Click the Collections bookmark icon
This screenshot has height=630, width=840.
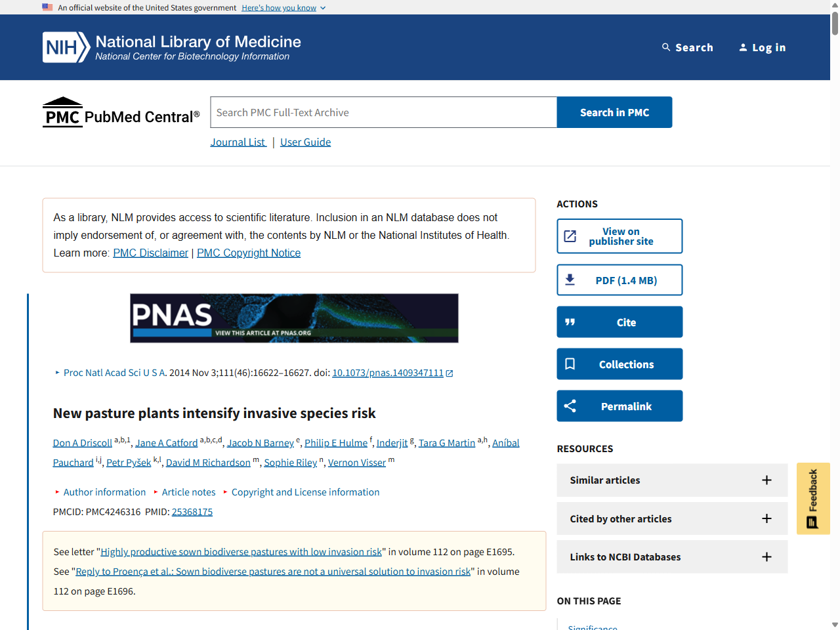(x=570, y=364)
